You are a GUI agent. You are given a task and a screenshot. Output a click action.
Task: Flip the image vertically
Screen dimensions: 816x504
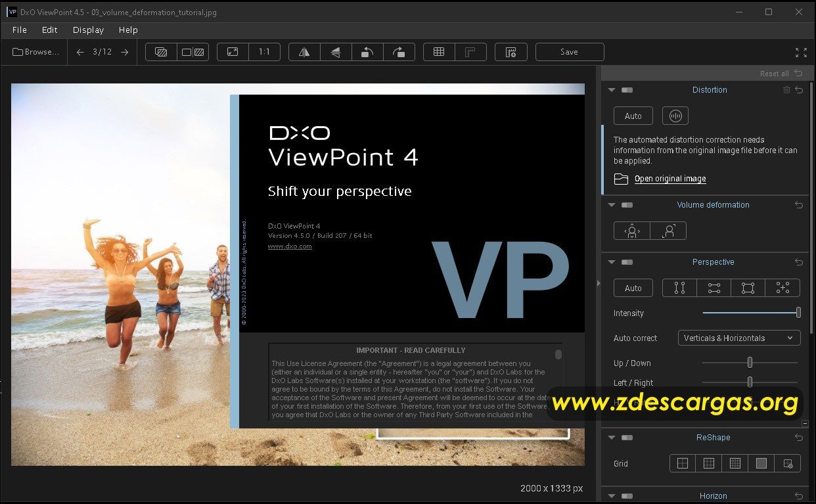[x=336, y=52]
